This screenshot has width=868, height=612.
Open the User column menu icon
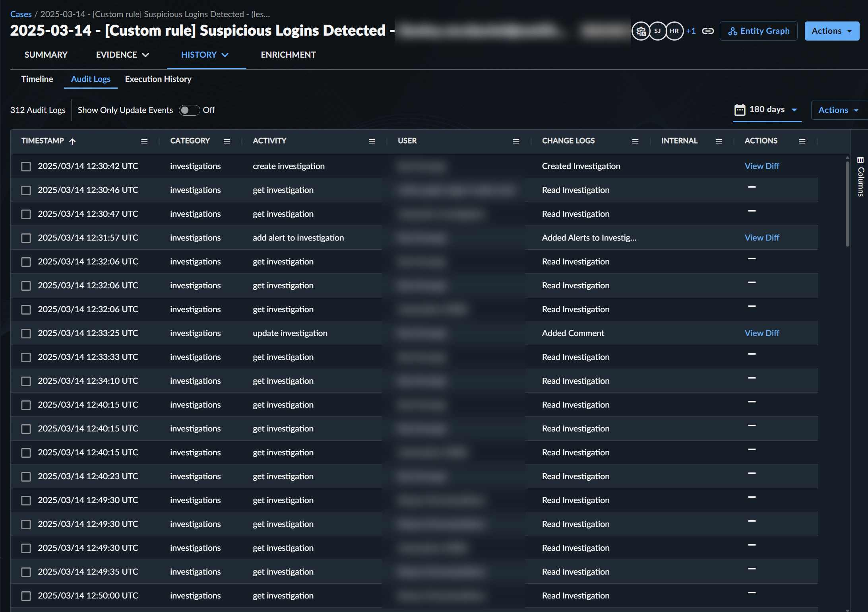click(x=516, y=141)
